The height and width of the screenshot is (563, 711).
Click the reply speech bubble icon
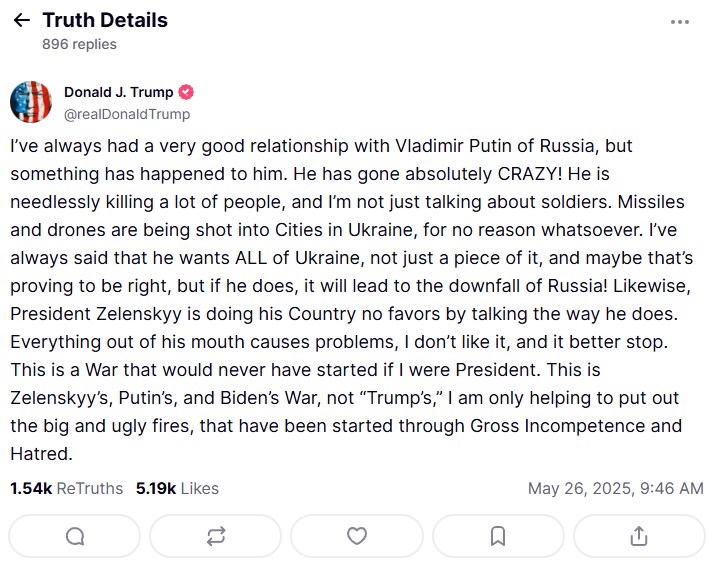(75, 536)
